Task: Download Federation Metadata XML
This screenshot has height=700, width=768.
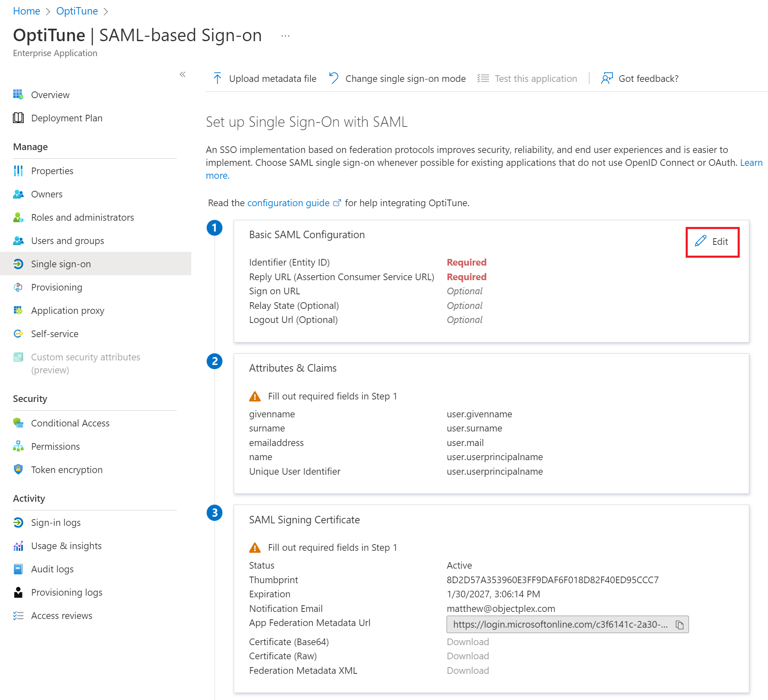Action: [468, 670]
